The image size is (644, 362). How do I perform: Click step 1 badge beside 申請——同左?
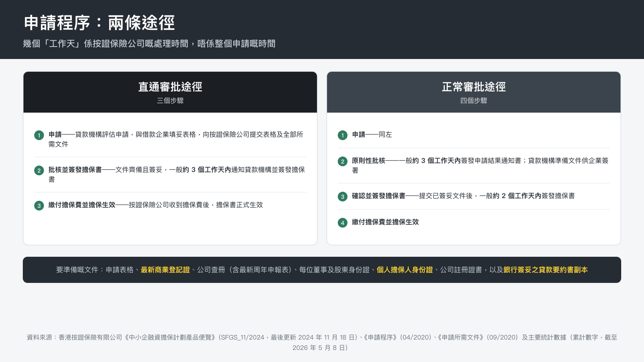[x=342, y=135]
